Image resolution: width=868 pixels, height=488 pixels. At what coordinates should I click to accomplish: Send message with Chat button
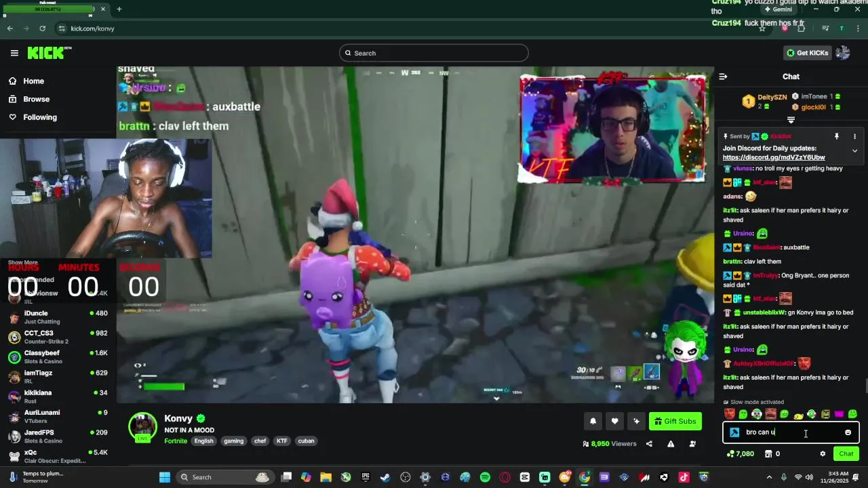point(846,454)
